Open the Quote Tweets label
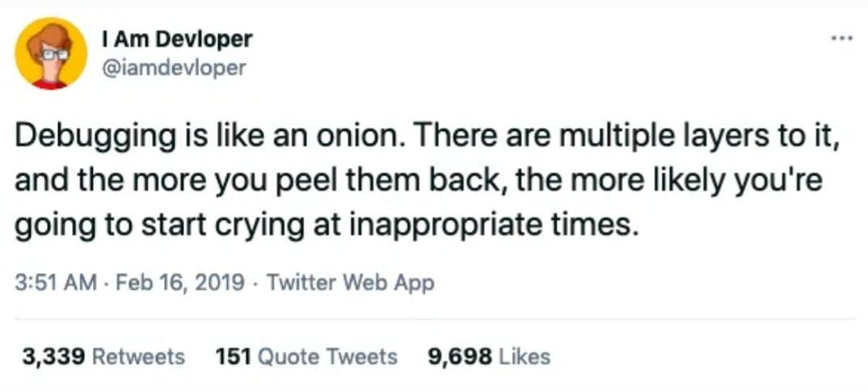 tap(326, 356)
